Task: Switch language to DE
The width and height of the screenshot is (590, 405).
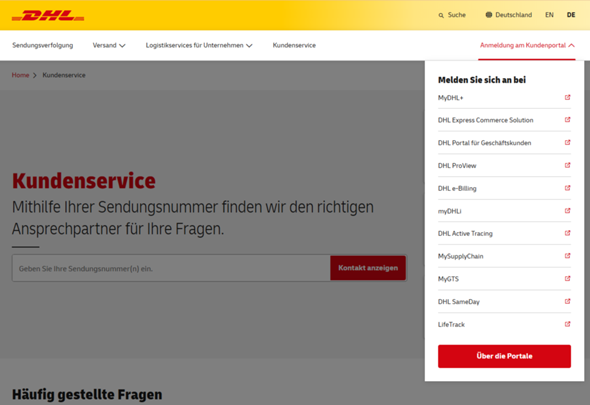Action: pyautogui.click(x=571, y=15)
